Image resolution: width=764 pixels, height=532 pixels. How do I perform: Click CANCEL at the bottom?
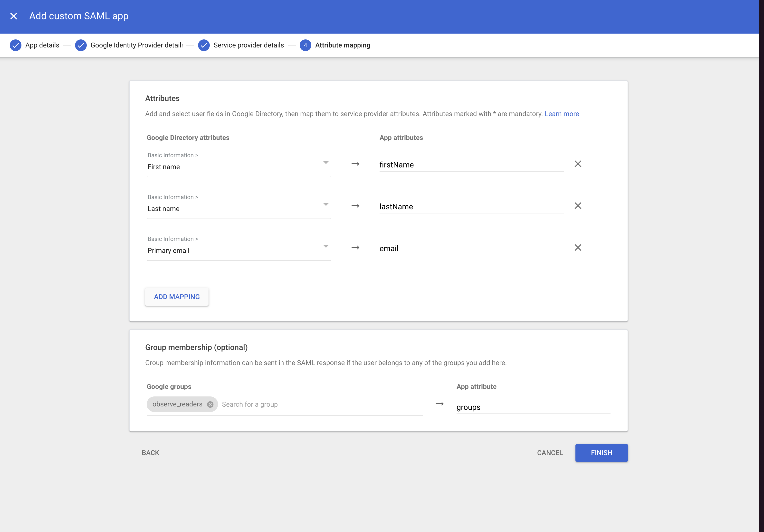(550, 452)
